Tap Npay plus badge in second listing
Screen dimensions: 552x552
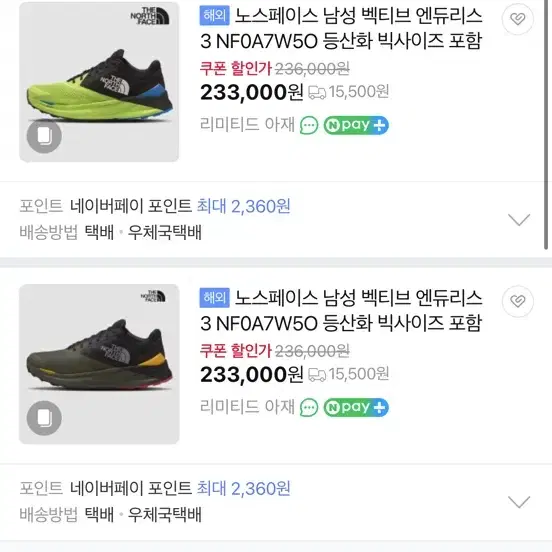point(356,408)
